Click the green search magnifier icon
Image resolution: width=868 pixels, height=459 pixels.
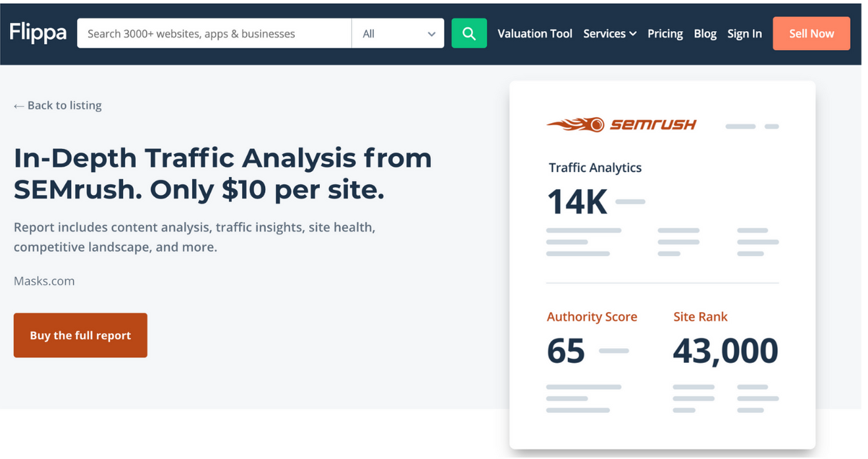click(469, 33)
